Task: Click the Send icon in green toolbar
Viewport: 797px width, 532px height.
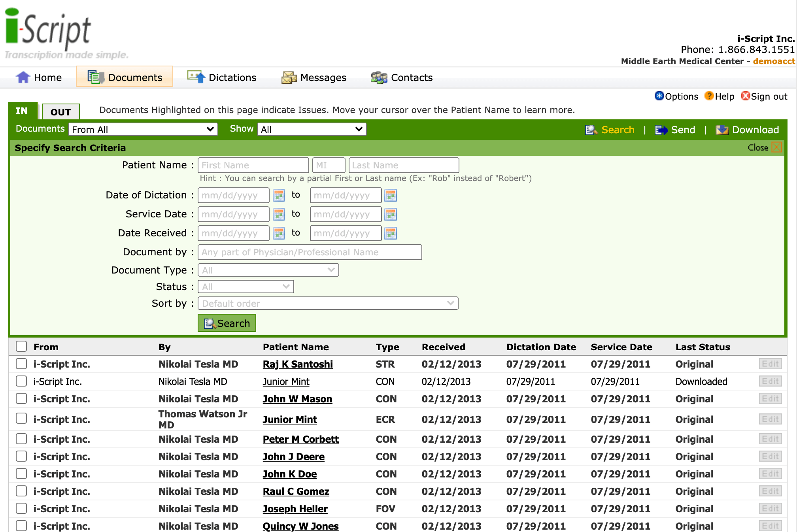Action: point(660,130)
